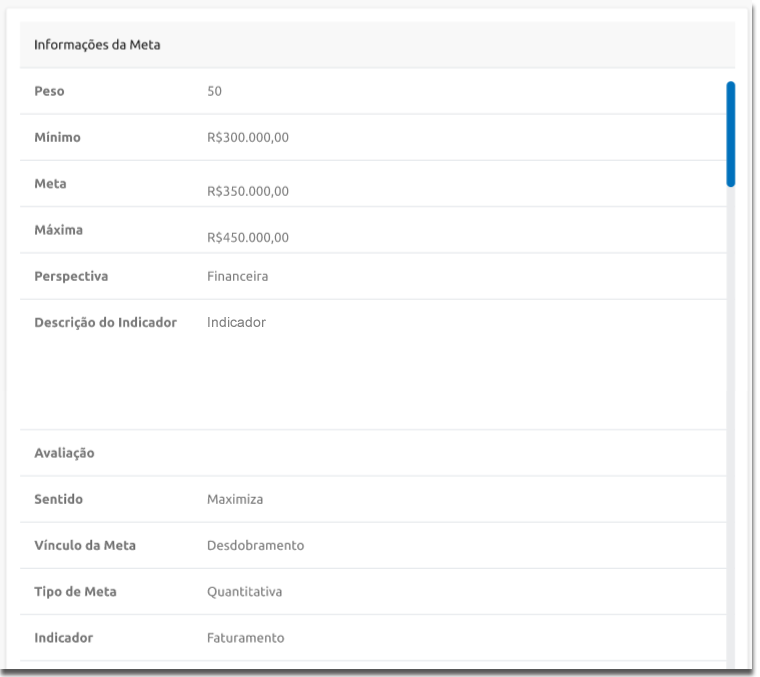Image resolution: width=760 pixels, height=677 pixels.
Task: Select the Tipo de Meta value Quantitativa
Action: pyautogui.click(x=244, y=591)
